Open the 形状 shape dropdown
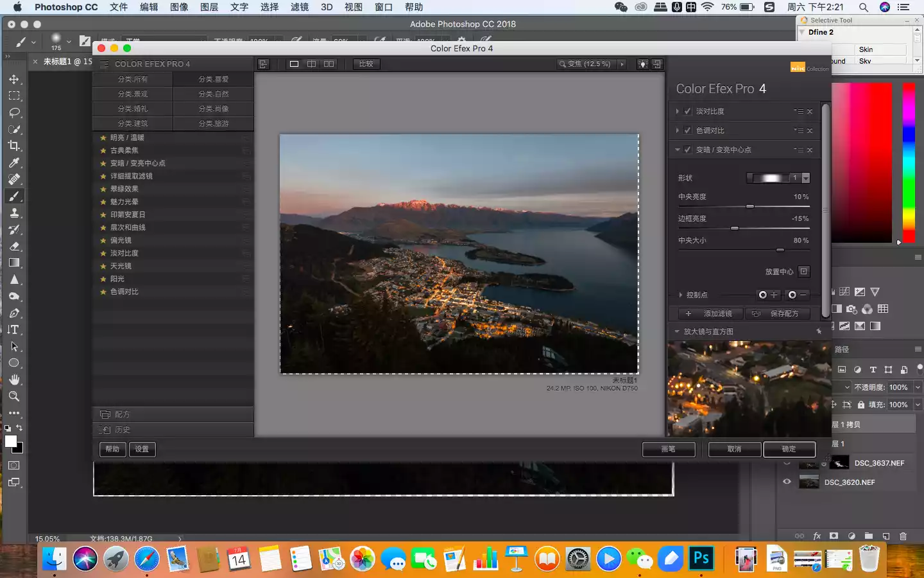The image size is (924, 578). click(x=806, y=178)
